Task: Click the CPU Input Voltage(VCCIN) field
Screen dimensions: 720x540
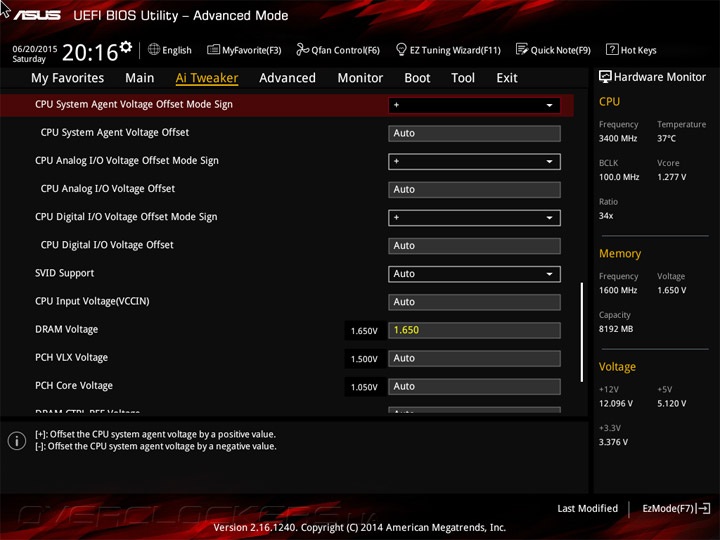Action: coord(474,302)
